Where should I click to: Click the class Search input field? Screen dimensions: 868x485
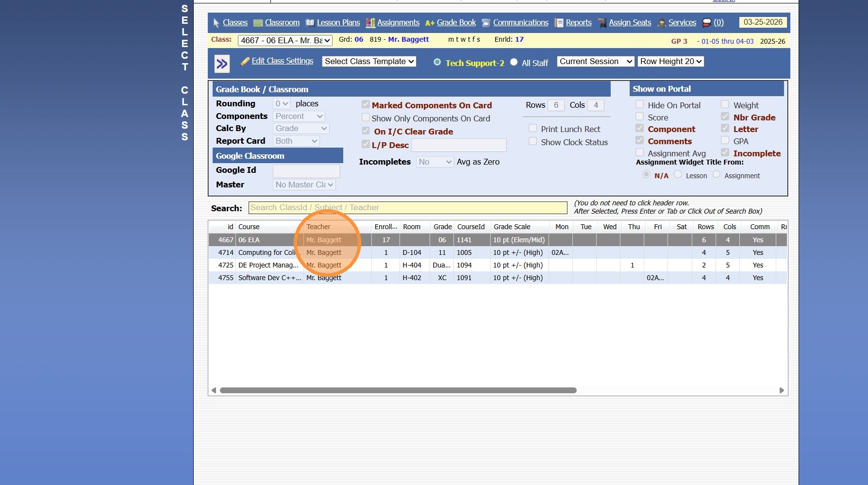pyautogui.click(x=407, y=208)
